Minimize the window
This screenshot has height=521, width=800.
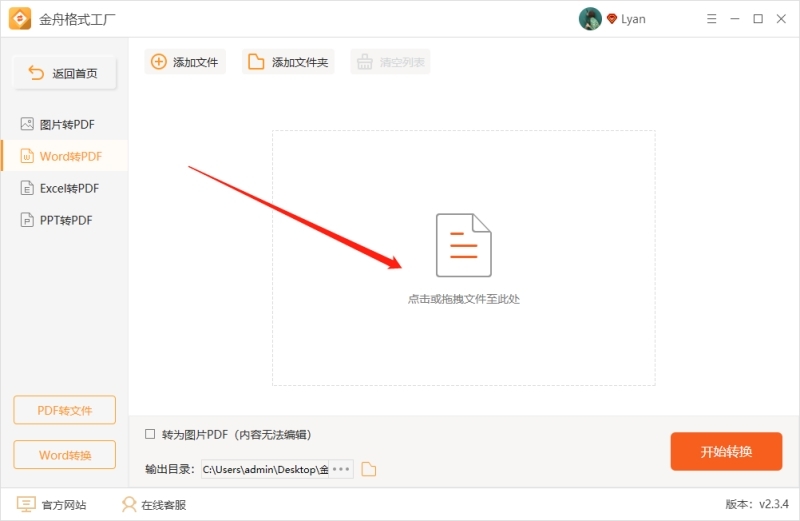pos(735,19)
